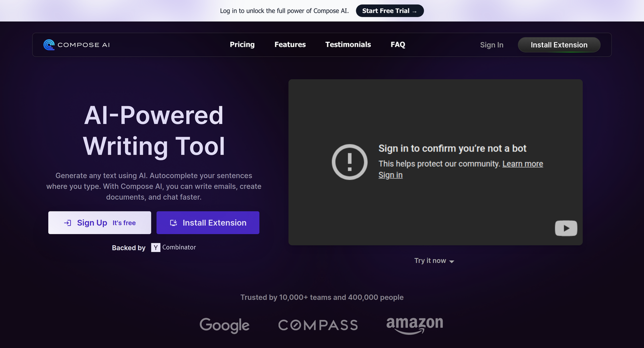Viewport: 644px width, 348px height.
Task: Click 'Sign in to confirm you're not a bot'
Action: click(452, 148)
